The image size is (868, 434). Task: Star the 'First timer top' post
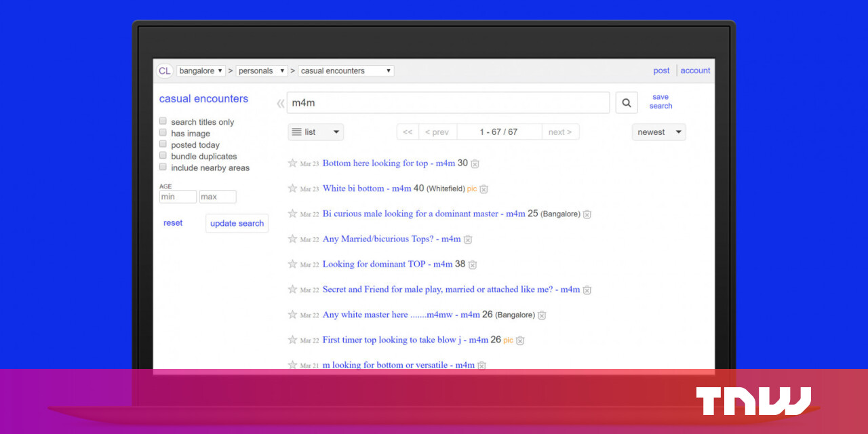click(x=292, y=340)
